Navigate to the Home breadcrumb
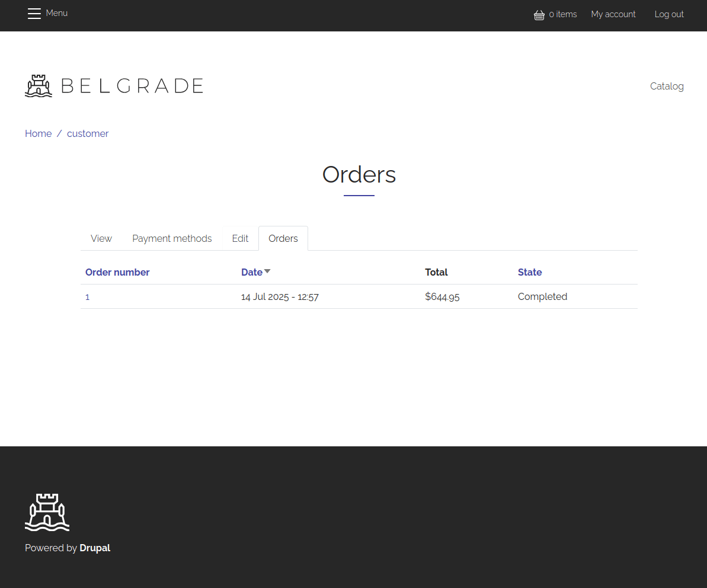The height and width of the screenshot is (588, 707). (x=39, y=133)
